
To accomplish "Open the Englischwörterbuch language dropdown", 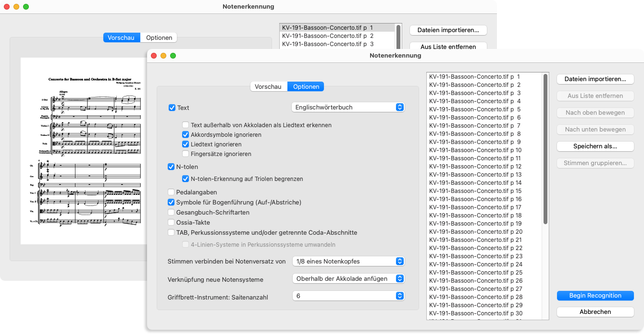I will [x=348, y=108].
